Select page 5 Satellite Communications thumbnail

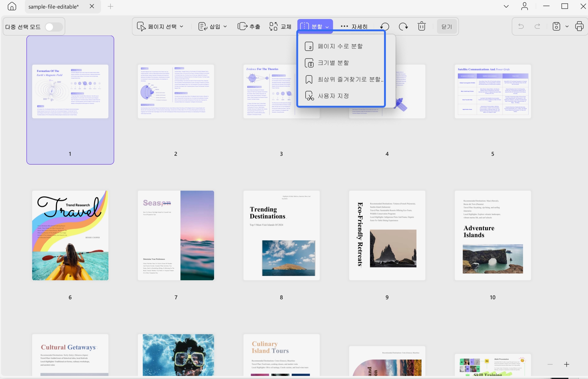tap(493, 91)
